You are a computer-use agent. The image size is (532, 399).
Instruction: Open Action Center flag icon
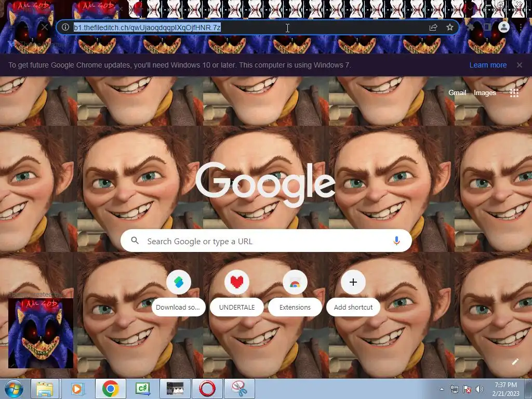[467, 389]
